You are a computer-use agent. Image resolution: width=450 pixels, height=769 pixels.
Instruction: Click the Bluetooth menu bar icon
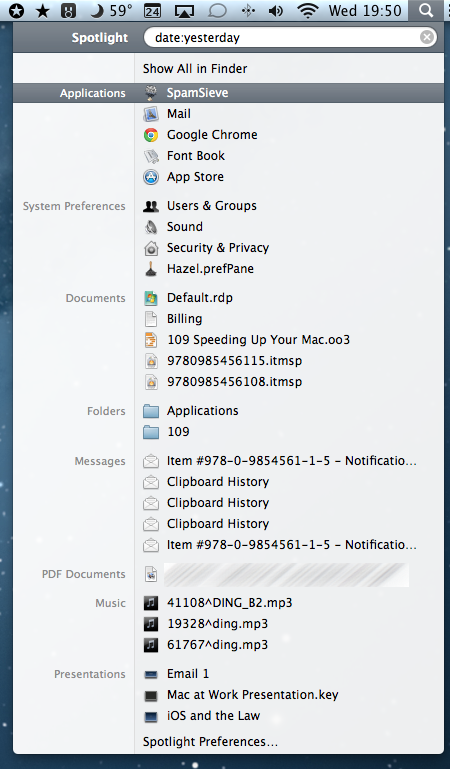pos(248,10)
